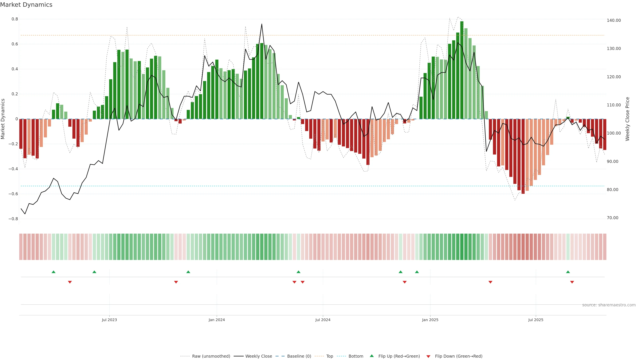Click the green triangle icon in legend's Flip Up entry
644x362 pixels.
point(372,356)
